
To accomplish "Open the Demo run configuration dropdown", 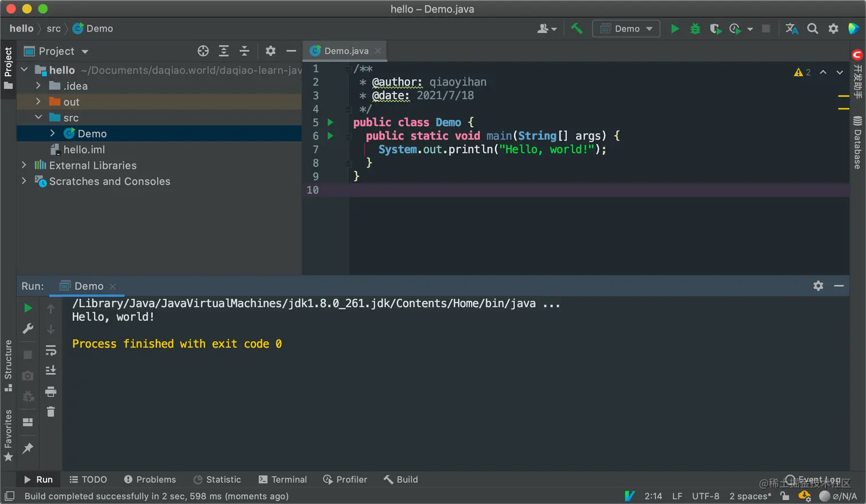I will click(x=626, y=29).
